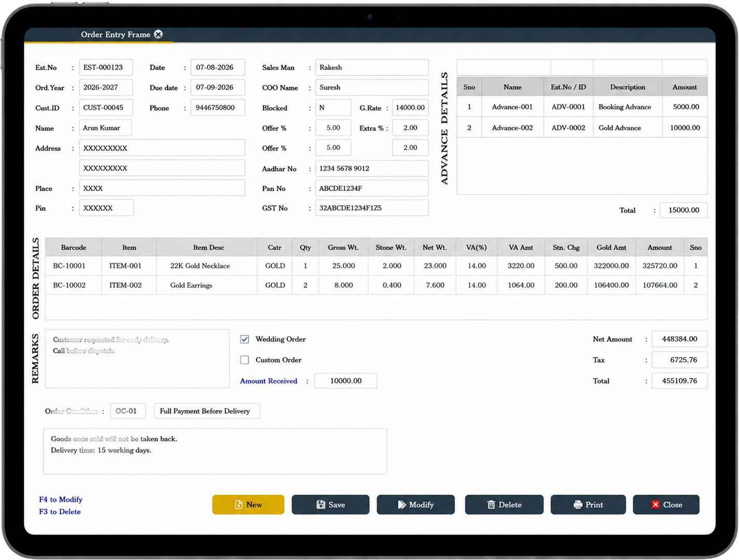The image size is (739, 560).
Task: Create a new order with New button
Action: pyautogui.click(x=248, y=505)
